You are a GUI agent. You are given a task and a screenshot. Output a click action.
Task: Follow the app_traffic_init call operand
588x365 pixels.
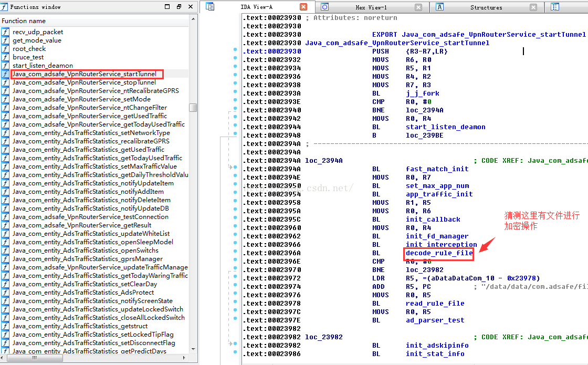click(439, 194)
